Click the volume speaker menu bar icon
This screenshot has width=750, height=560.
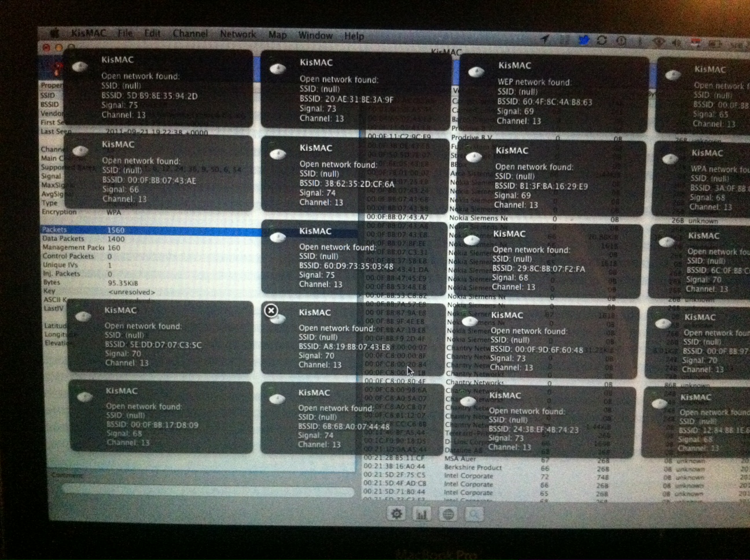677,42
